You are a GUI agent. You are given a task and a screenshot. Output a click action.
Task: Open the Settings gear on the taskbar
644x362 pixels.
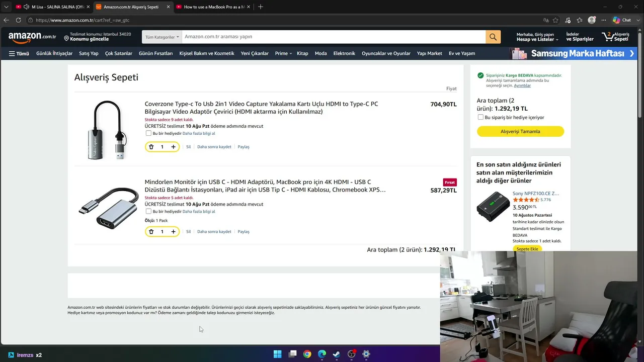[366, 354]
